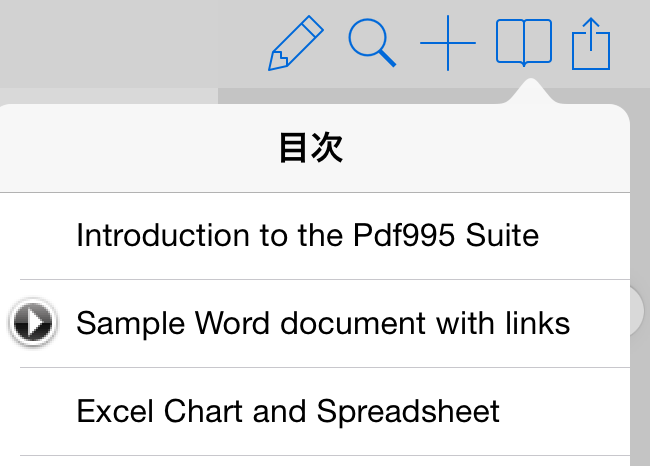Click the dark circular disclosure button
This screenshot has width=650, height=466.
point(33,323)
